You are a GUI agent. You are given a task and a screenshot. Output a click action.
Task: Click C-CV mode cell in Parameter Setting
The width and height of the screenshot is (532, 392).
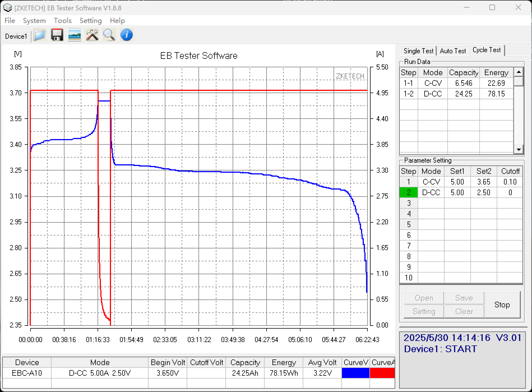pyautogui.click(x=431, y=182)
